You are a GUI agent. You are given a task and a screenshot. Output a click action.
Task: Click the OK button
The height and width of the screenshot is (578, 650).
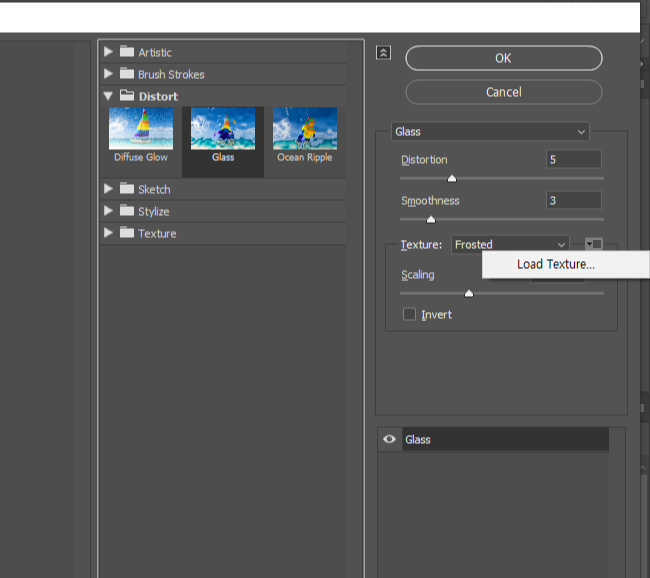pos(504,58)
